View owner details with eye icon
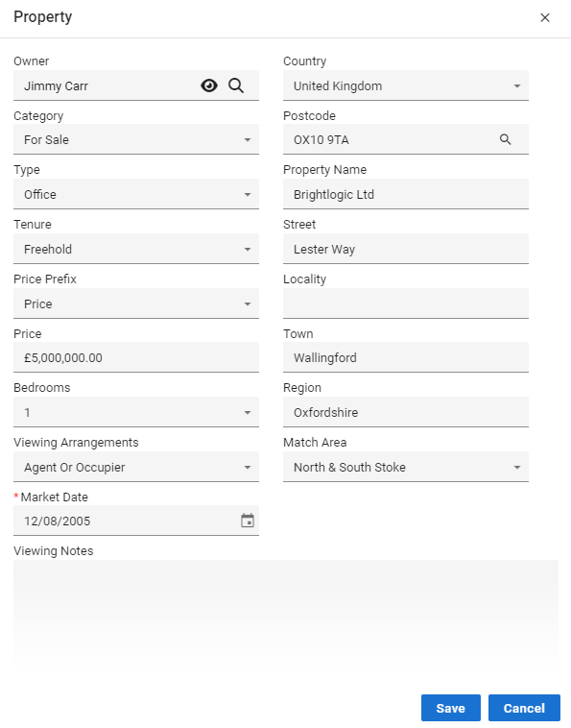571x728 pixels. (209, 85)
